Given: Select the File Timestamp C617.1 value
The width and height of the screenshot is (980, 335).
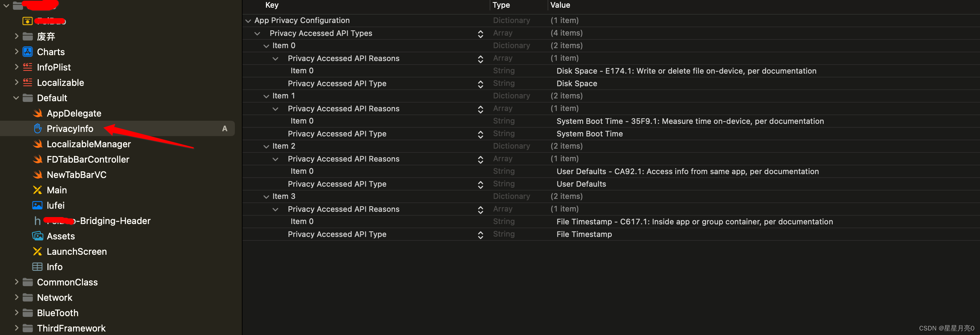Looking at the screenshot, I should pyautogui.click(x=695, y=221).
